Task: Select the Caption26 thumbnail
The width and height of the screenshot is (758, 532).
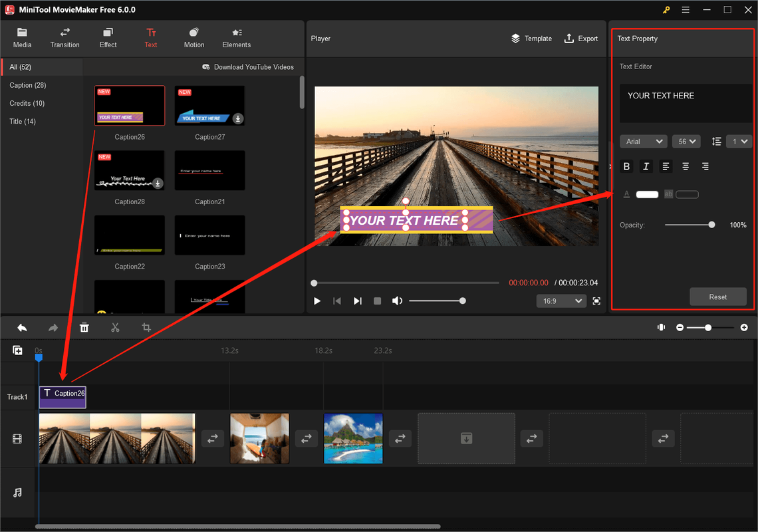Action: click(130, 106)
